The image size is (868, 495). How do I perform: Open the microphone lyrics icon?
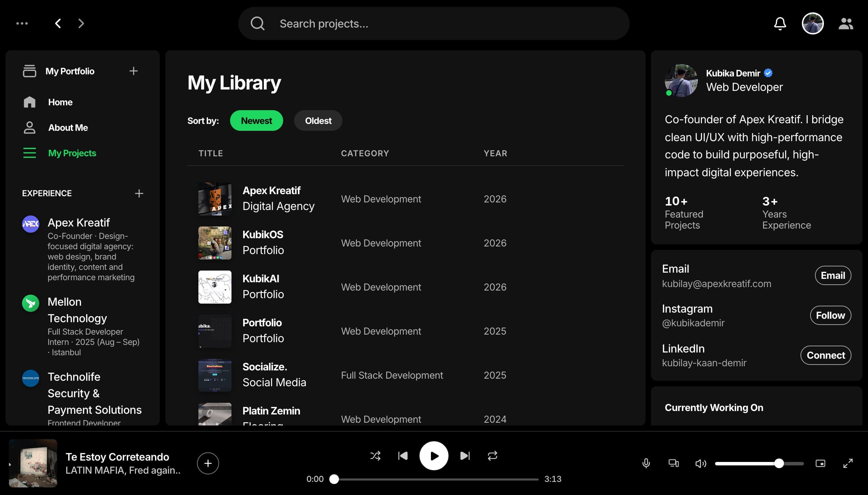[646, 463]
